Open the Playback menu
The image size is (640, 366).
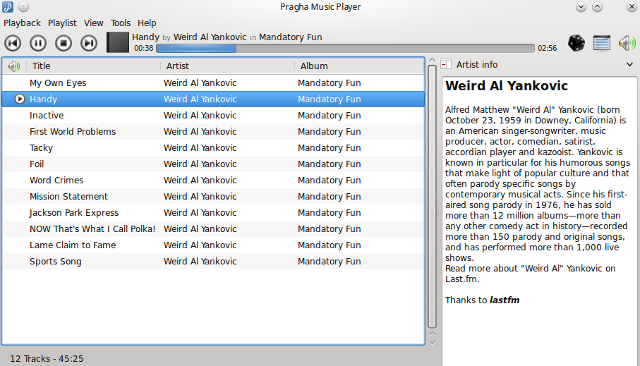coord(22,23)
